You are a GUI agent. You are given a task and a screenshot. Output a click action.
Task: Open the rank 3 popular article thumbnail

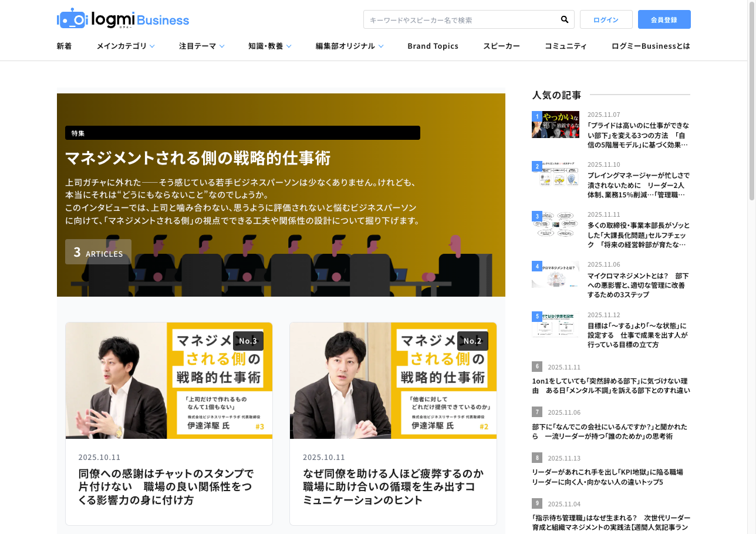click(x=555, y=224)
